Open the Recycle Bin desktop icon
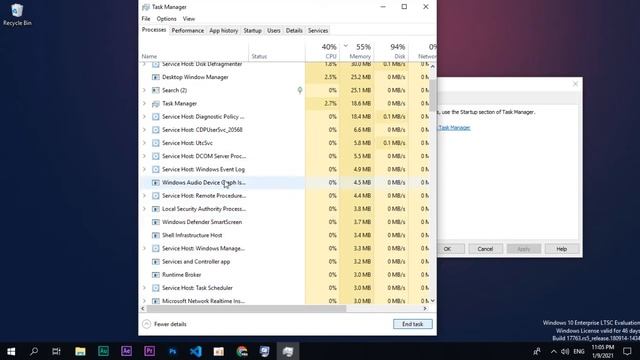This screenshot has height=360, width=640. (x=17, y=15)
